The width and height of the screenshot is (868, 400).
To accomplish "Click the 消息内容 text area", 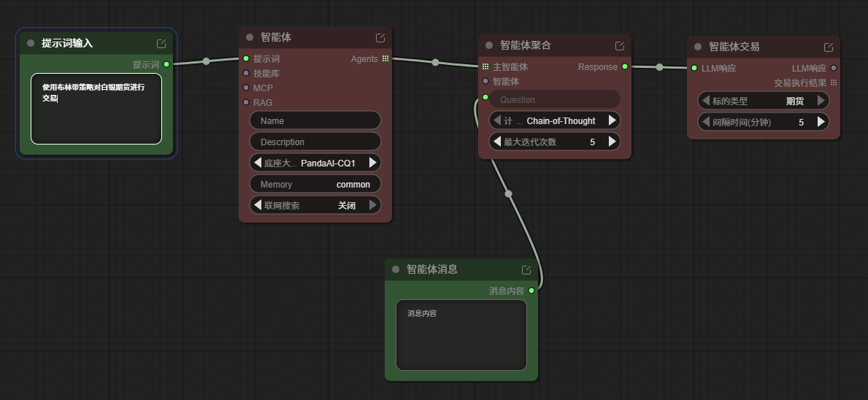I will pyautogui.click(x=461, y=335).
